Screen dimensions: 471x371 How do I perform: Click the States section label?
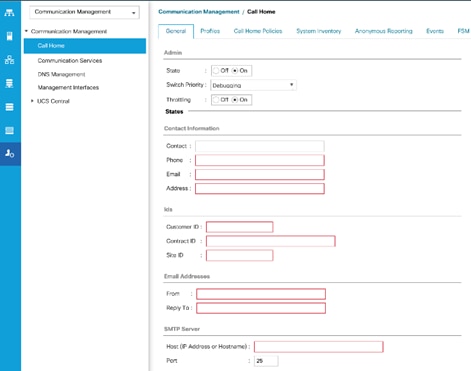click(174, 112)
